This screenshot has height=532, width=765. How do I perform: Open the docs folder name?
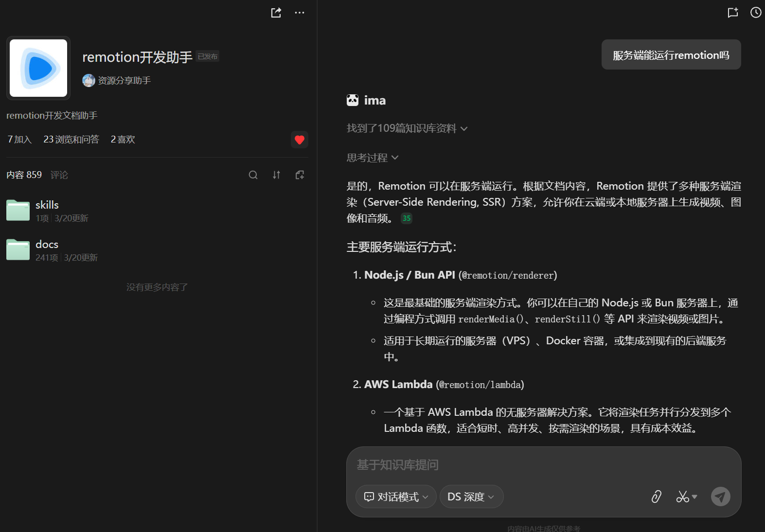[47, 244]
